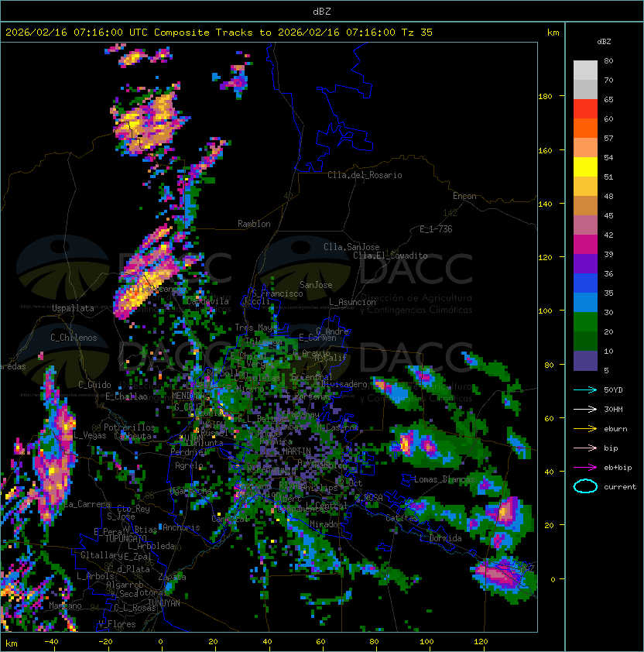Viewport: 644px width, 652px height.
Task: Choose the slate purple 5-10 dBZ swatch
Action: pos(585,361)
